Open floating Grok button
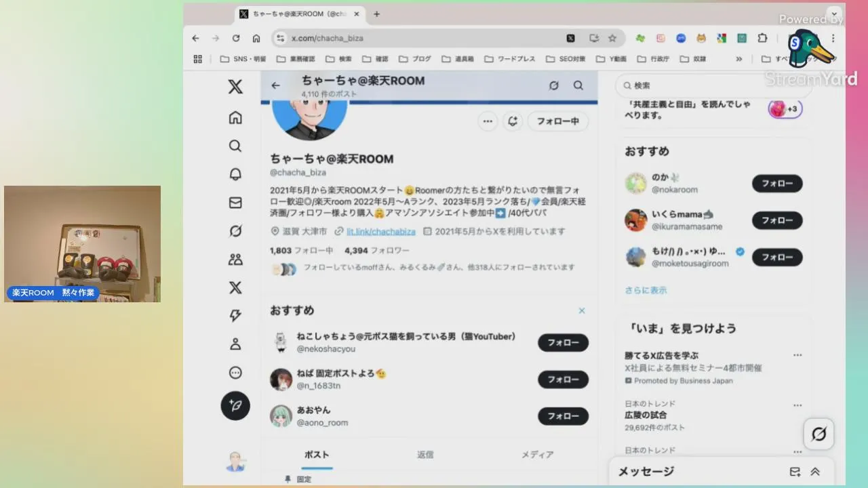The image size is (868, 488). (x=819, y=434)
